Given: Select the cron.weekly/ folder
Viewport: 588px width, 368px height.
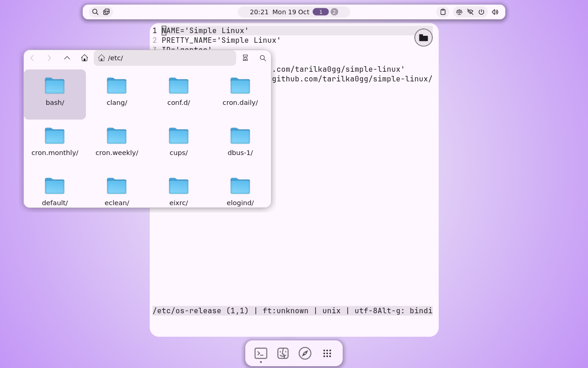Looking at the screenshot, I should [117, 144].
